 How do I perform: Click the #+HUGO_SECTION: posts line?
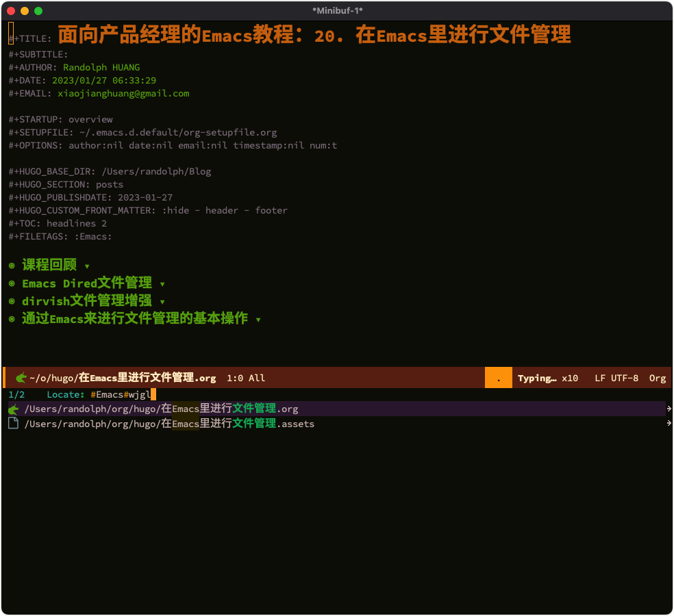[66, 184]
